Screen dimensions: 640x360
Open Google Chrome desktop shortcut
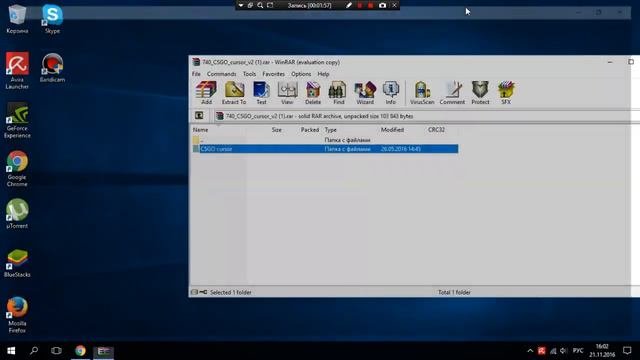click(17, 169)
